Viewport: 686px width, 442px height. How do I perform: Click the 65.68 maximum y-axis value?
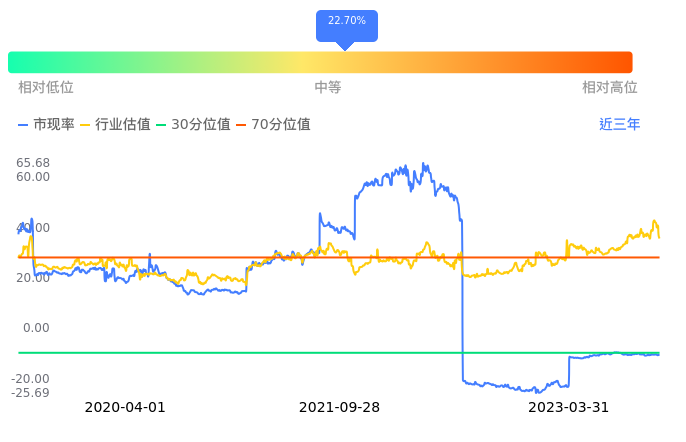pos(34,163)
